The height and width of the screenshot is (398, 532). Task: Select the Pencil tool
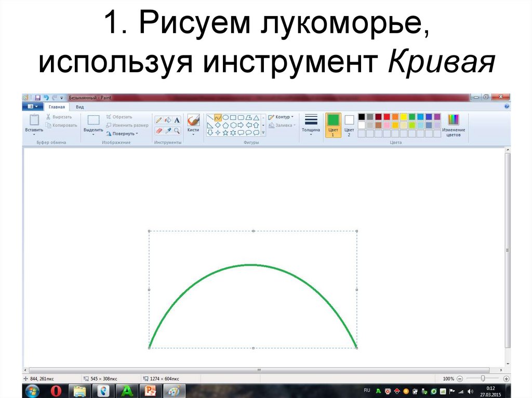pos(157,119)
